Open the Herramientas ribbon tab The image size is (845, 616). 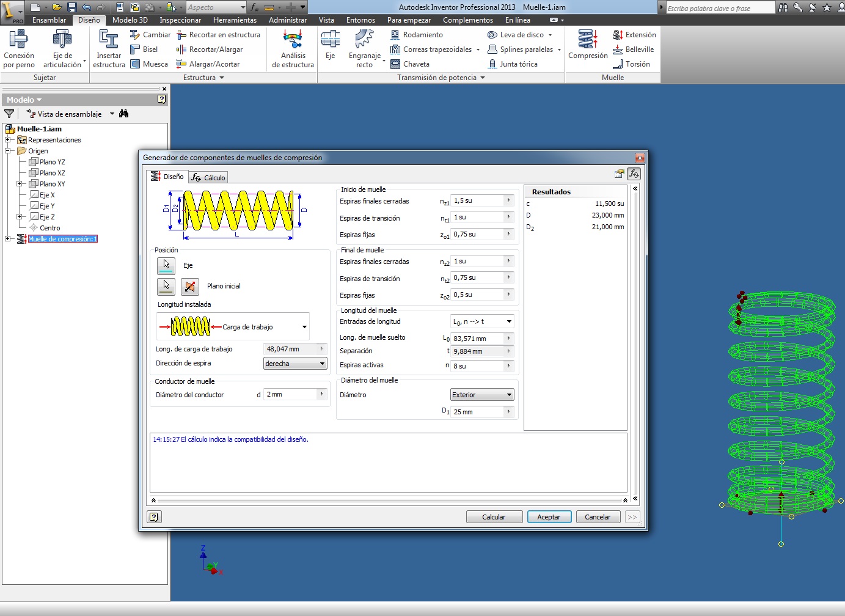pos(235,20)
